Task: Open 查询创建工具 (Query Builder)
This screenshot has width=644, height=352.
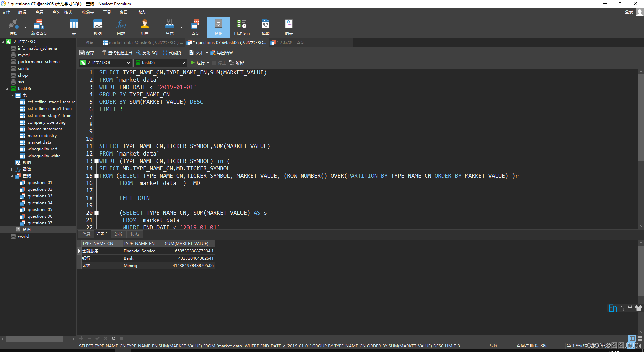Action: [117, 53]
